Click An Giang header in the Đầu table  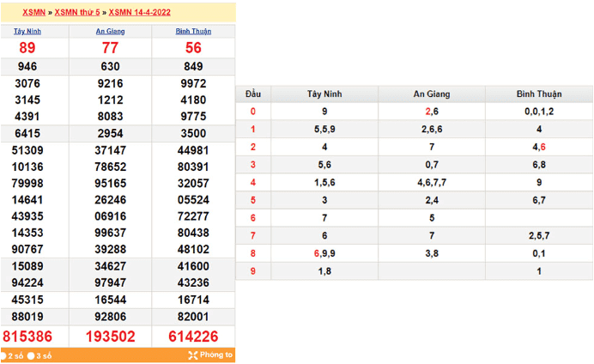click(431, 94)
